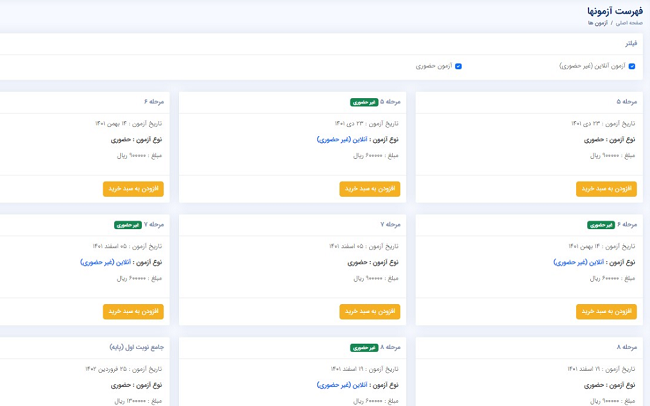The height and width of the screenshot is (406, 650).
Task: Click نوع آزمون : حضوری in جامع نوبت اول card
Action: pos(136,385)
